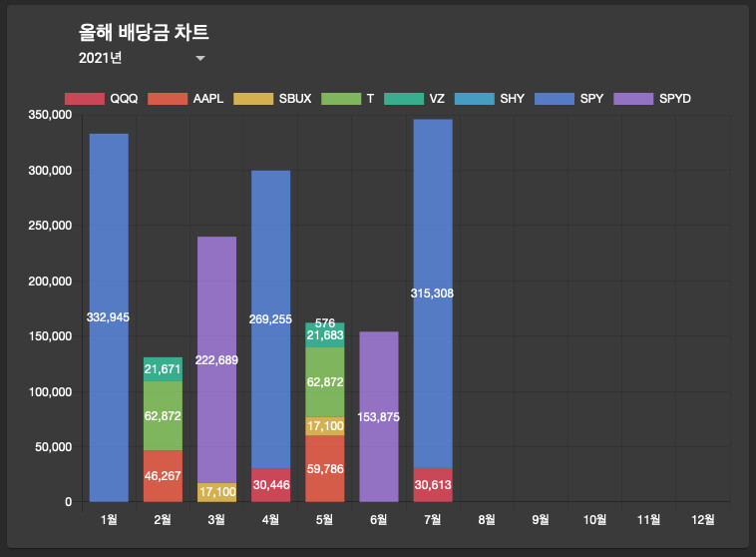
Task: Select the June SPYD bar 153,875
Action: (379, 416)
